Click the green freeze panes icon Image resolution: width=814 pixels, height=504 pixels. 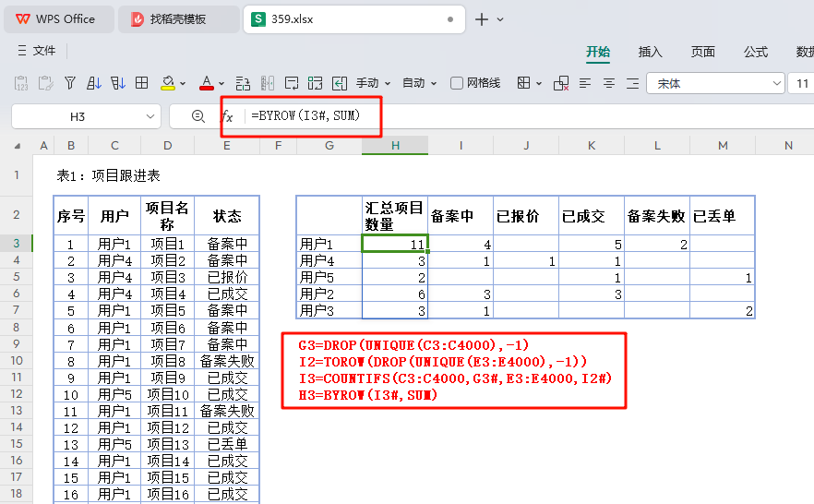[315, 83]
